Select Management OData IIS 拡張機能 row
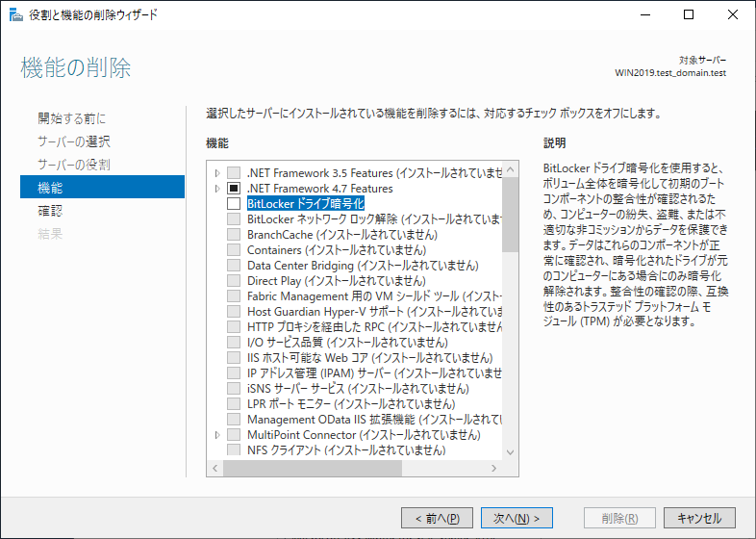The width and height of the screenshot is (756, 539). click(x=374, y=420)
